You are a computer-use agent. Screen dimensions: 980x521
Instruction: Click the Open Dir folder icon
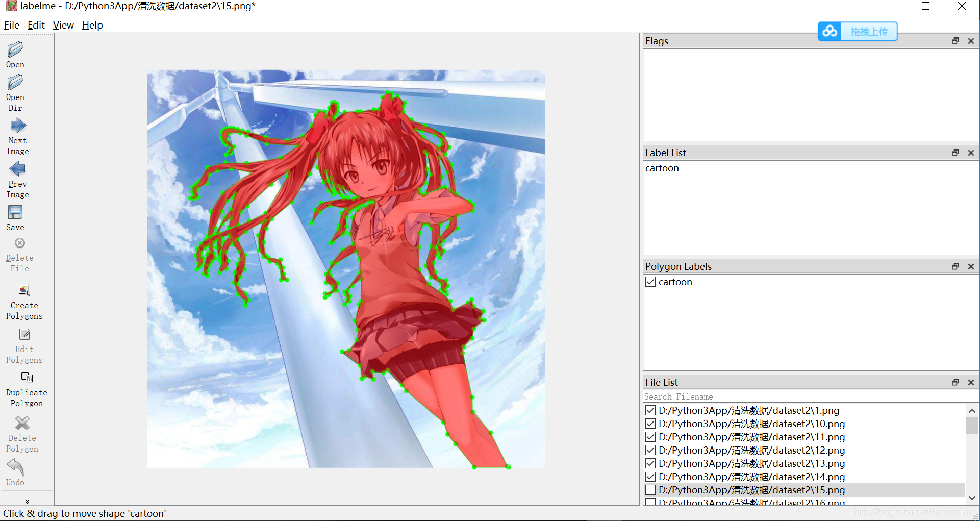[15, 83]
